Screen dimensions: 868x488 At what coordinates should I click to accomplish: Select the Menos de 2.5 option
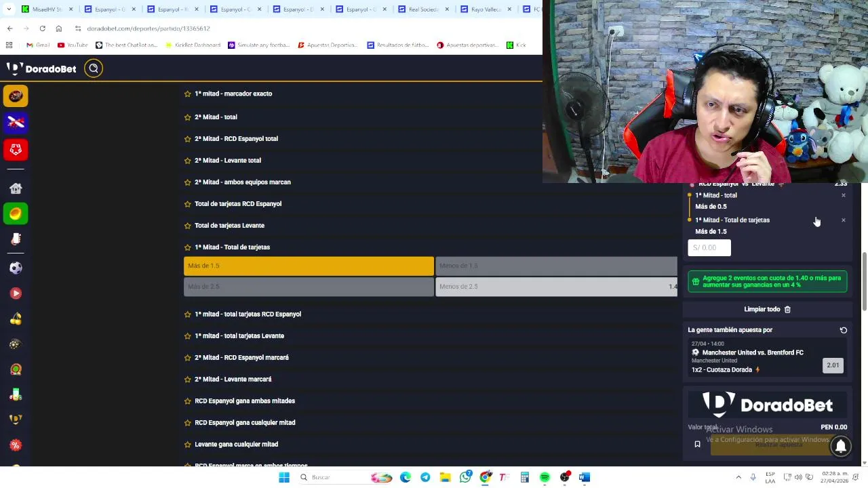(x=556, y=287)
